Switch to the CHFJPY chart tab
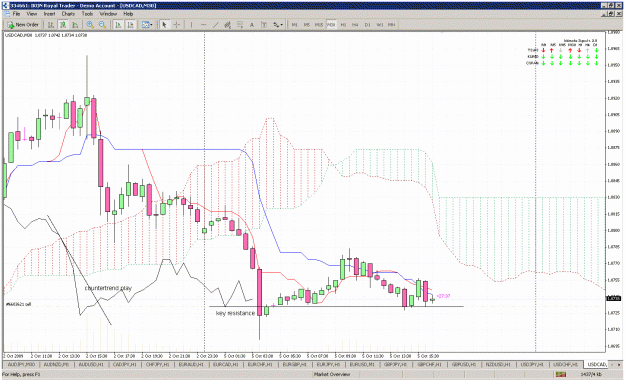This screenshot has height=380, width=625. point(157,364)
